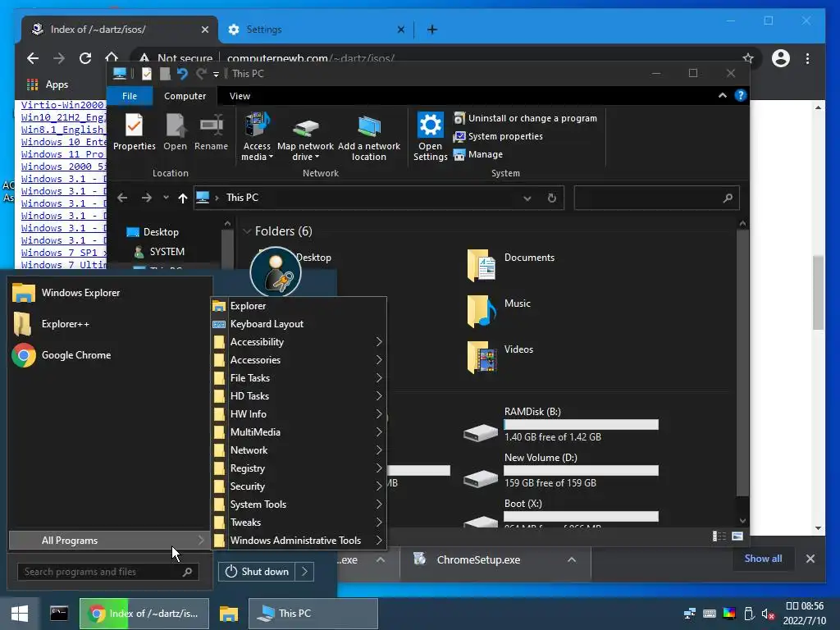
Task: Click Manage in System group
Action: [x=478, y=154]
